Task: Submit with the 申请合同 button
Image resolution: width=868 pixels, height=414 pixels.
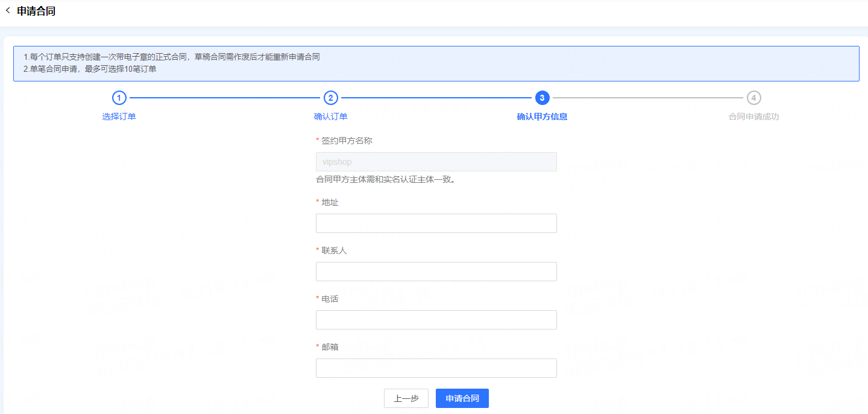Action: pos(462,398)
